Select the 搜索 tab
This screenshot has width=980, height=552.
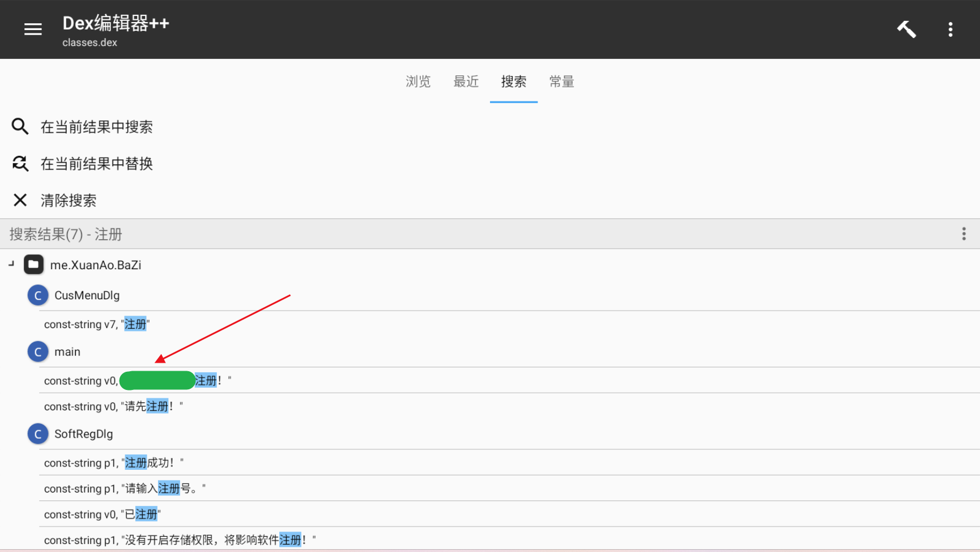tap(513, 82)
